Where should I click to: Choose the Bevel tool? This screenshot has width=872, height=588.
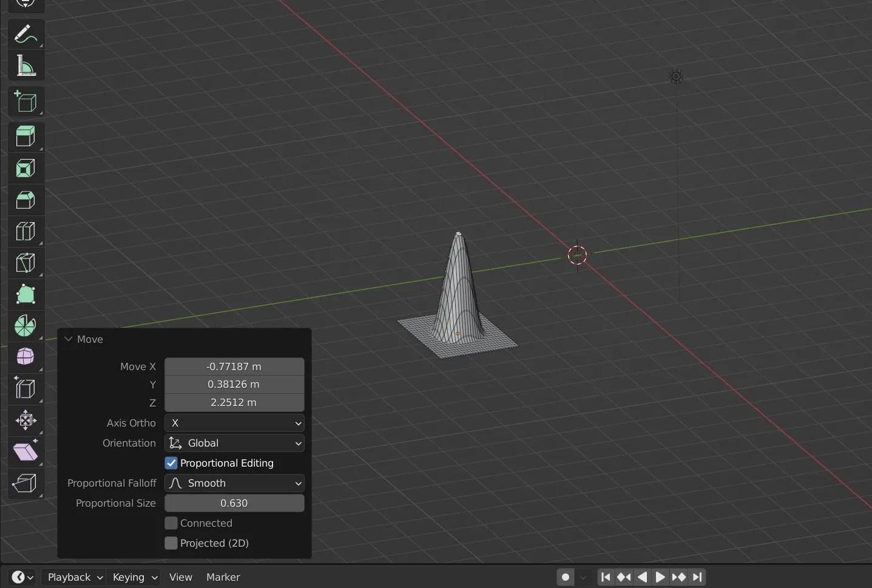(27, 200)
